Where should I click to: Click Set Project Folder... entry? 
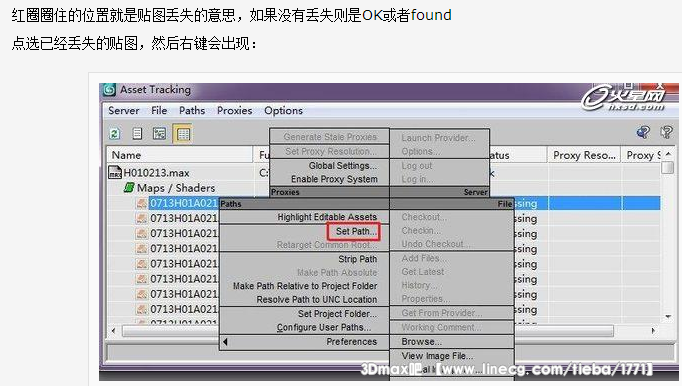click(x=338, y=313)
